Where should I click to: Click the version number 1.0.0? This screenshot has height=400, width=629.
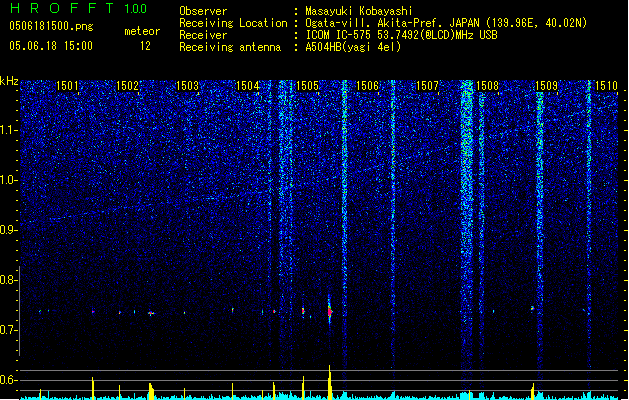(x=136, y=9)
